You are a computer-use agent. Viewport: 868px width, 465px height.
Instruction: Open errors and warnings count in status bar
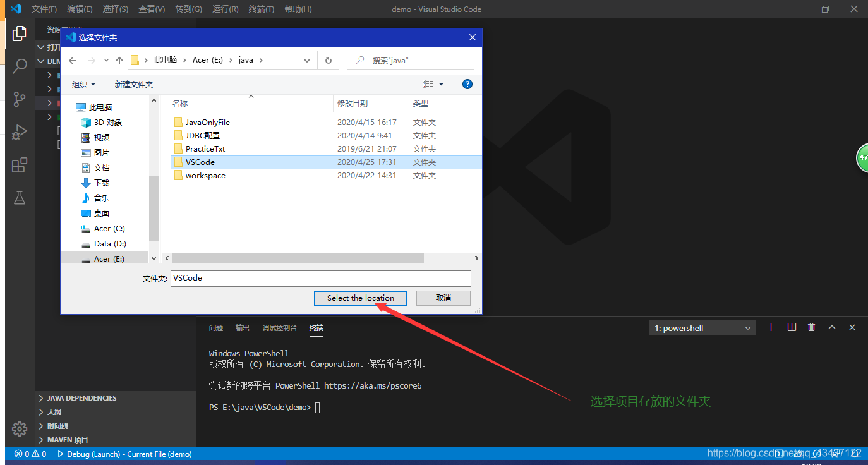pyautogui.click(x=30, y=454)
